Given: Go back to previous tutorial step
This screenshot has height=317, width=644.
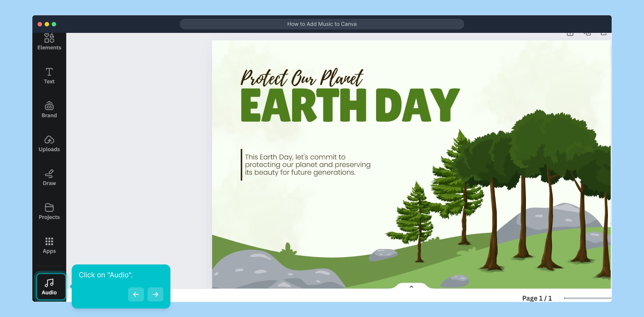Looking at the screenshot, I should coord(136,294).
